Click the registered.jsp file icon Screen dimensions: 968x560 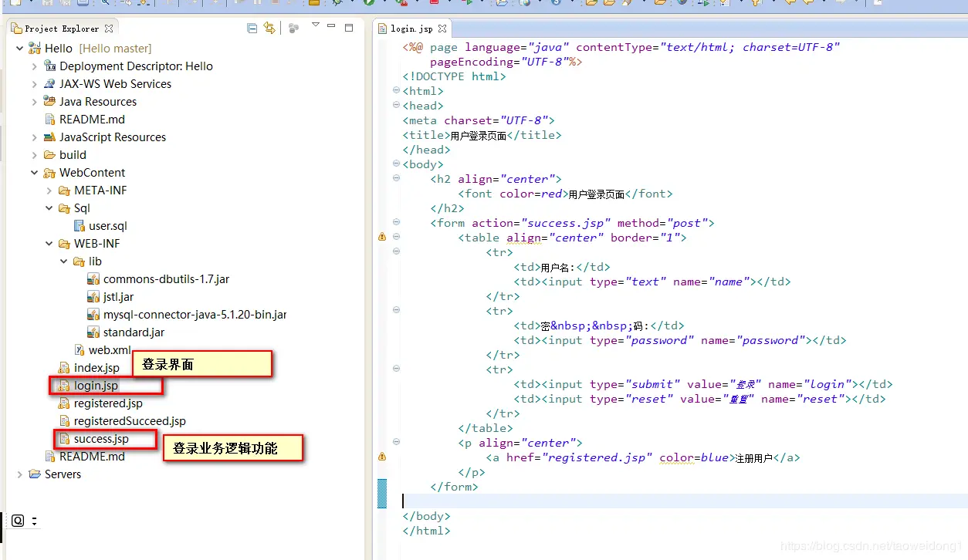[64, 403]
